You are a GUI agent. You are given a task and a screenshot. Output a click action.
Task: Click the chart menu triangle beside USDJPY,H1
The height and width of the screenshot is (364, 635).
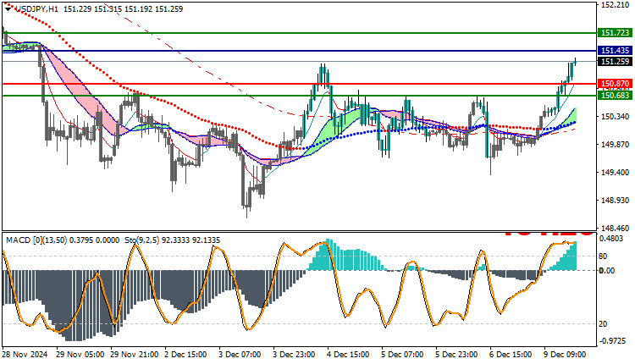(8, 9)
